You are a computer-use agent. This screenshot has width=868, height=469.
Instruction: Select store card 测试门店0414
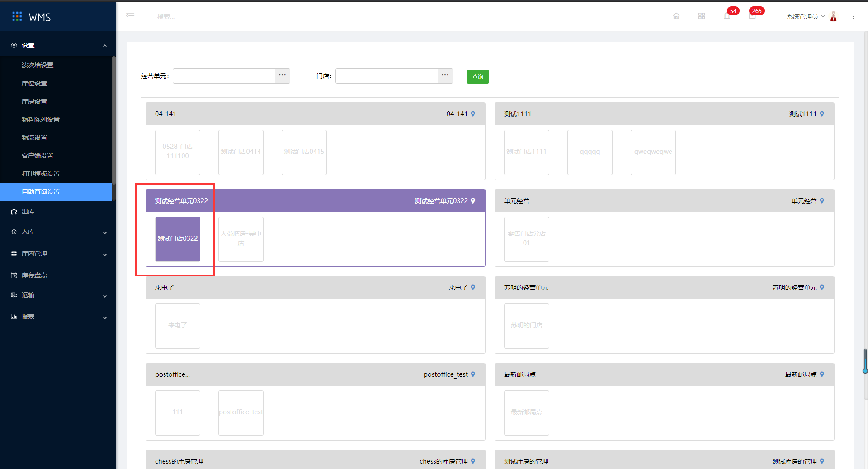click(x=241, y=152)
